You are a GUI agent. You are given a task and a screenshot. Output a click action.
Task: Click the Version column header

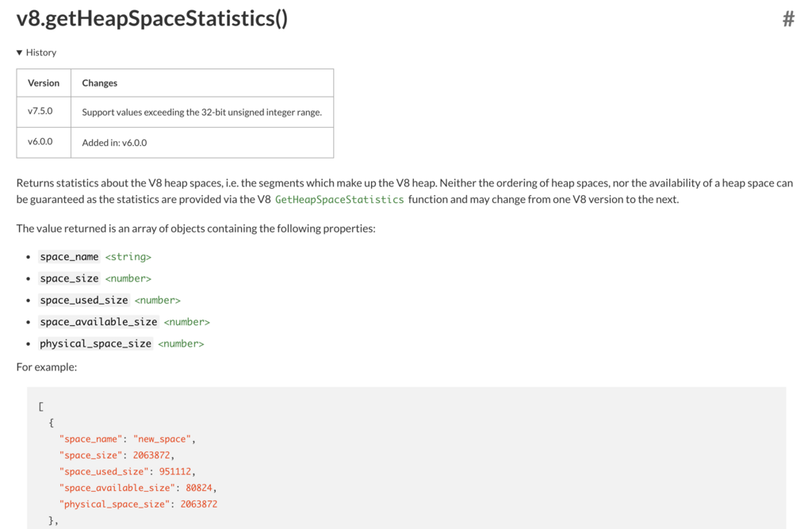(x=44, y=83)
